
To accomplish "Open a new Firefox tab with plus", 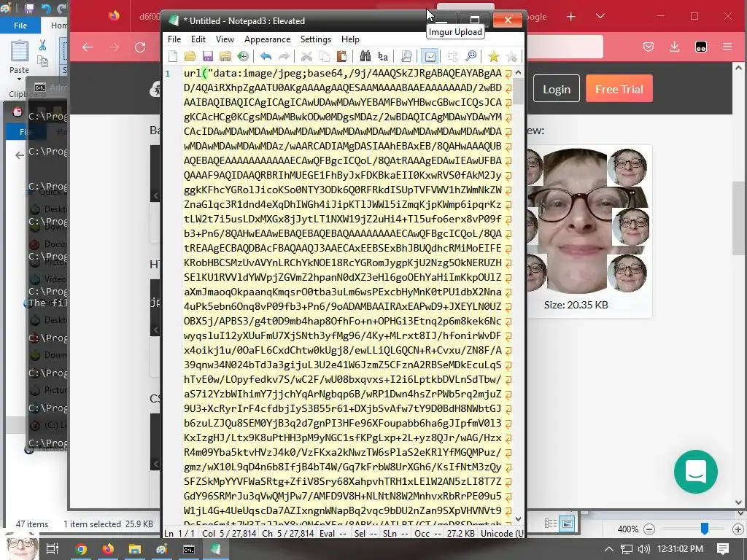I will pyautogui.click(x=570, y=17).
